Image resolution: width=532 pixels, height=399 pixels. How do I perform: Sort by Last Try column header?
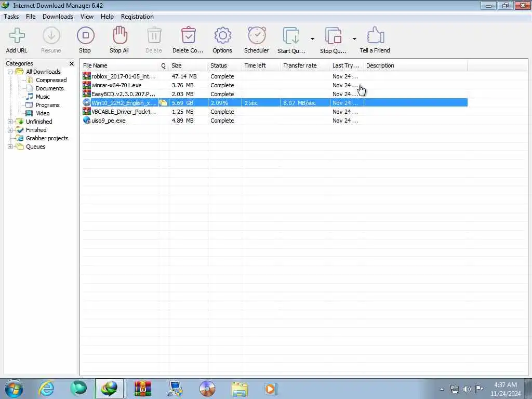[347, 65]
